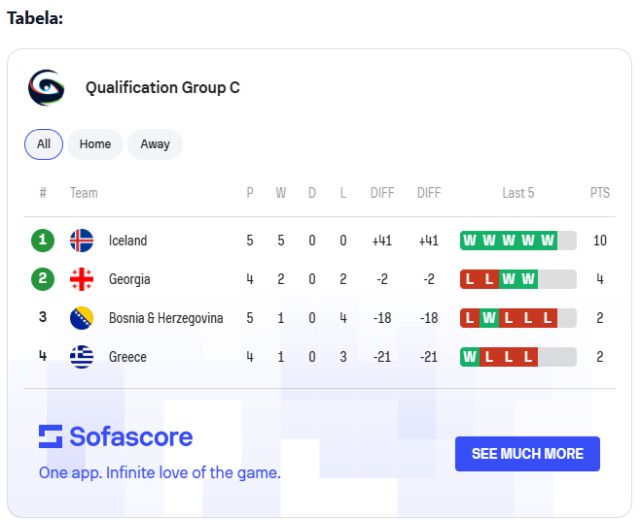640x520 pixels.
Task: Switch to the Home standings filter
Action: (95, 144)
